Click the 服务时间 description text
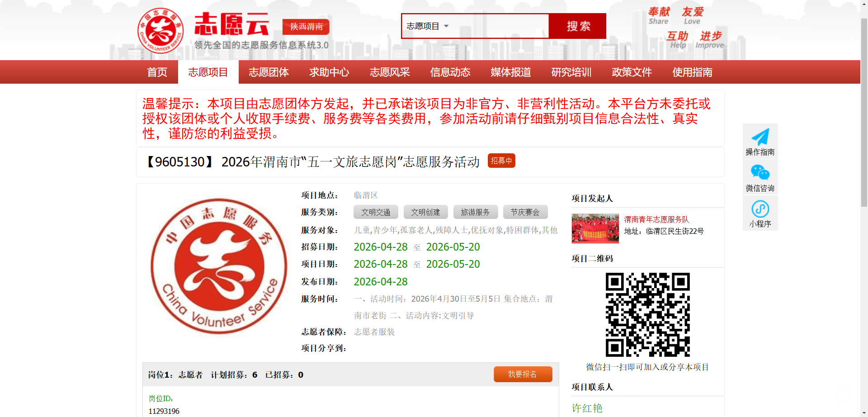 pos(453,307)
